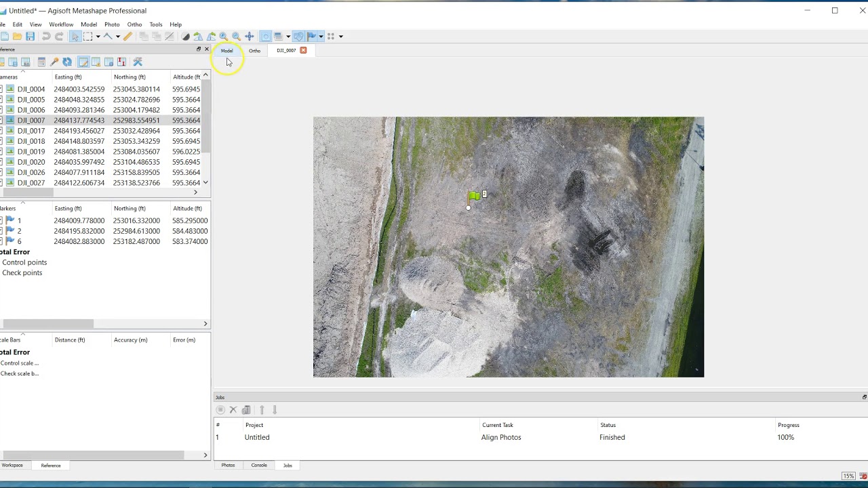Click the Update refresh arrows in Reference toolbar
Screen dimensions: 868x488
(x=67, y=62)
